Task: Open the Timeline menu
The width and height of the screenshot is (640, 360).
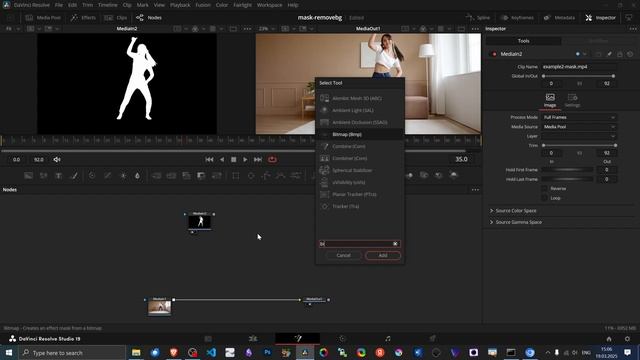Action: point(107,5)
